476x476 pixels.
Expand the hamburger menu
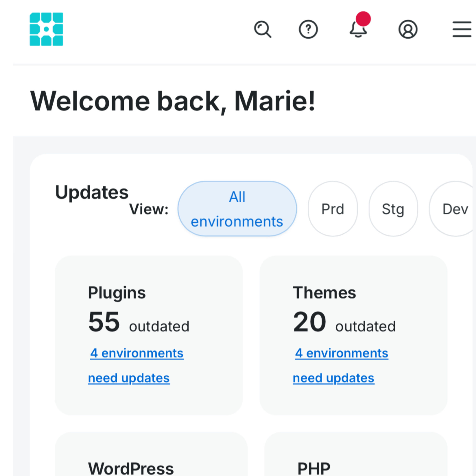[462, 29]
